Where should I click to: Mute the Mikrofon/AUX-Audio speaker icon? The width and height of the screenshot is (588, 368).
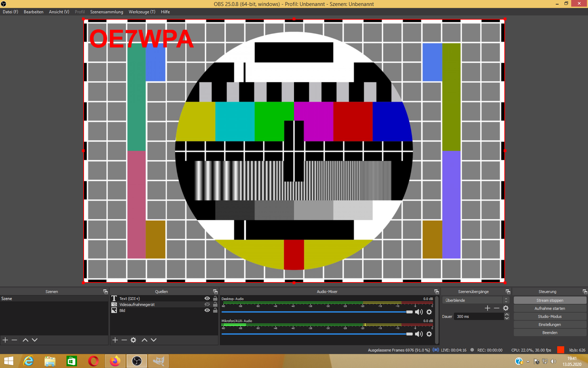pyautogui.click(x=419, y=334)
